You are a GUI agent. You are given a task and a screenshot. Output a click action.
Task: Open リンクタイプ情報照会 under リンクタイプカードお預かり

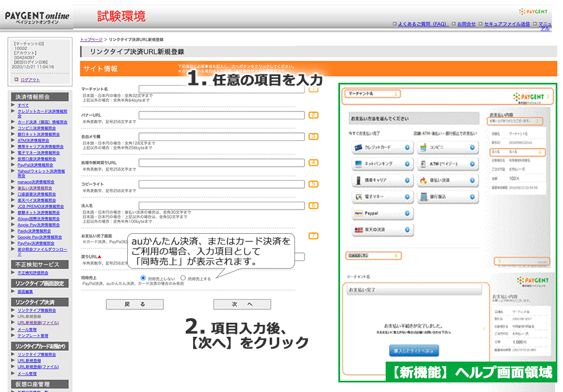[x=37, y=354]
